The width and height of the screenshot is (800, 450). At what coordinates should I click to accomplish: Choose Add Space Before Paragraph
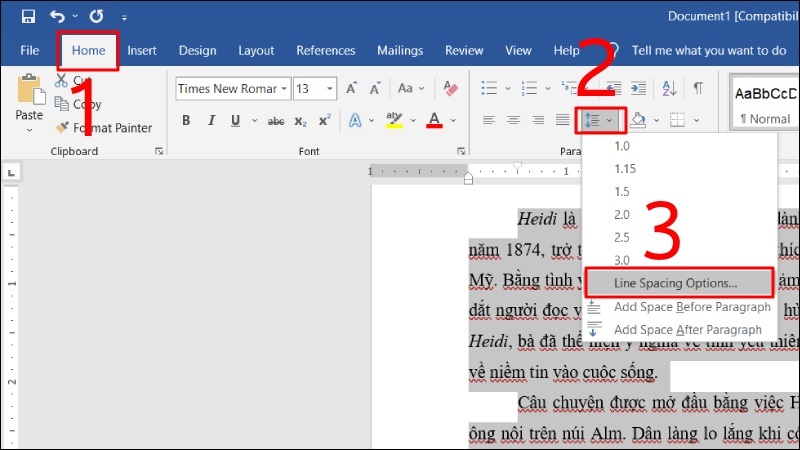click(691, 307)
